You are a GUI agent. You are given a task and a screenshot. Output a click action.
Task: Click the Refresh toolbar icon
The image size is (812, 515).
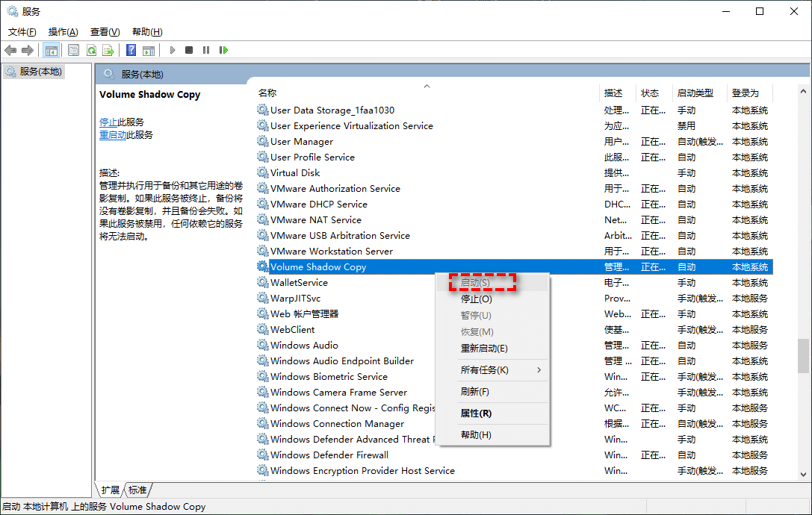(x=91, y=50)
